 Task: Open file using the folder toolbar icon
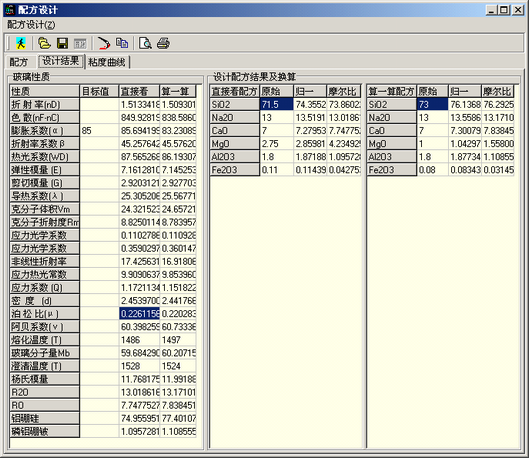click(x=44, y=43)
